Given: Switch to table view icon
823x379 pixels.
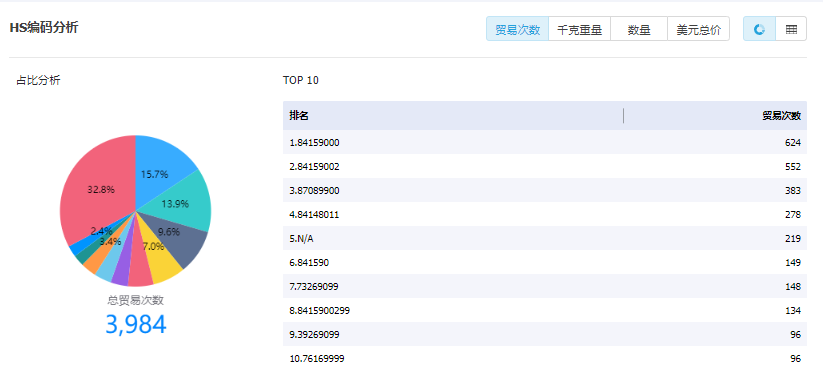Looking at the screenshot, I should click(x=791, y=29).
